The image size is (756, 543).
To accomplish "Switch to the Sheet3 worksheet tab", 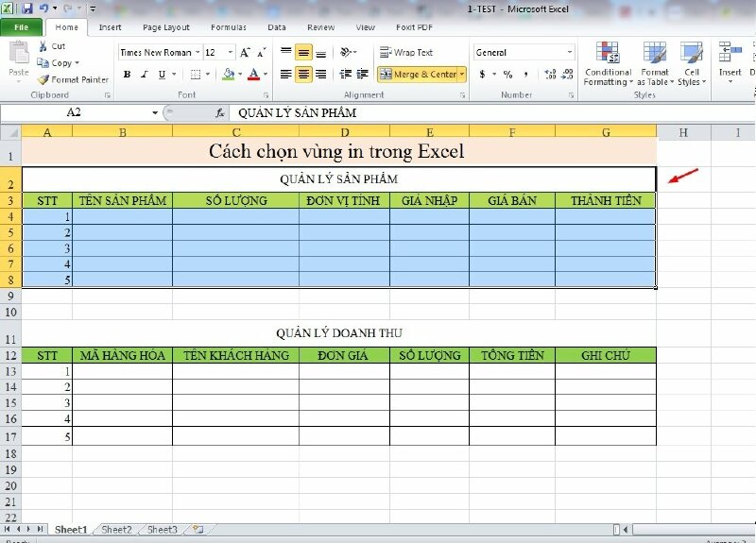I will pyautogui.click(x=162, y=530).
